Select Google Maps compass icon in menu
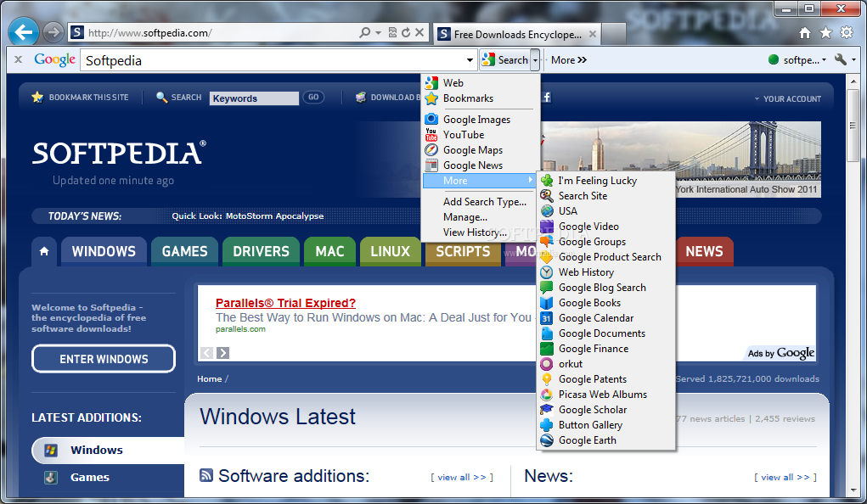The image size is (867, 504). point(431,150)
